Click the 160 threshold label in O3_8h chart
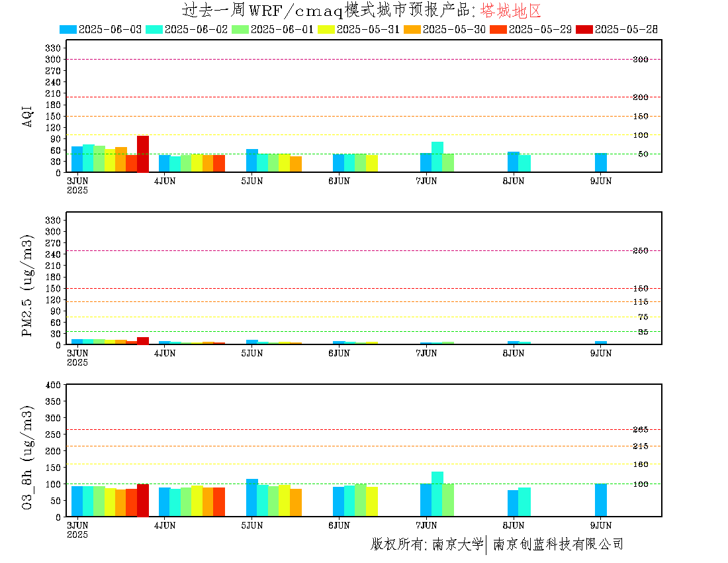Viewport: 728px width, 563px height. 641,464
